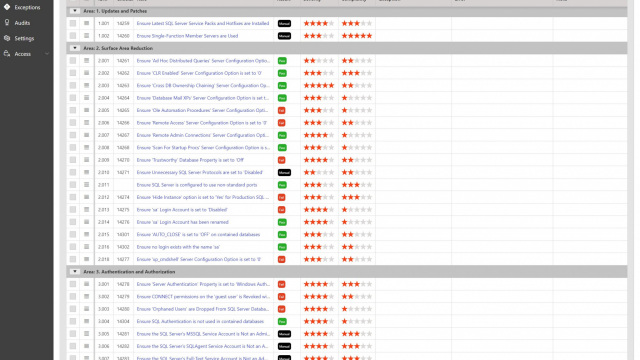Click the Pass badge for check 2.014
Viewport: 640px width, 360px height.
click(282, 222)
